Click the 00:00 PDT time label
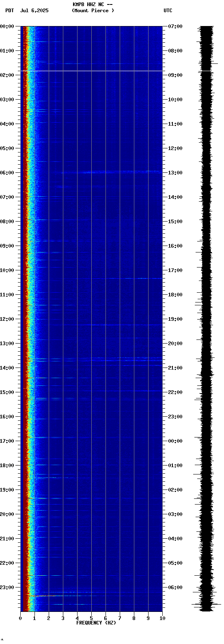The height and width of the screenshot is (644, 224). coord(7,26)
